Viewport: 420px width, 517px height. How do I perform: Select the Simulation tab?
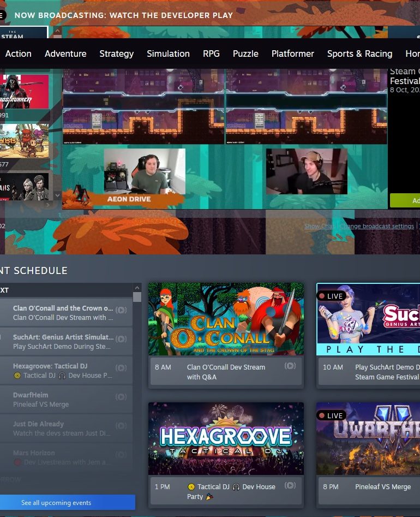[x=168, y=54]
